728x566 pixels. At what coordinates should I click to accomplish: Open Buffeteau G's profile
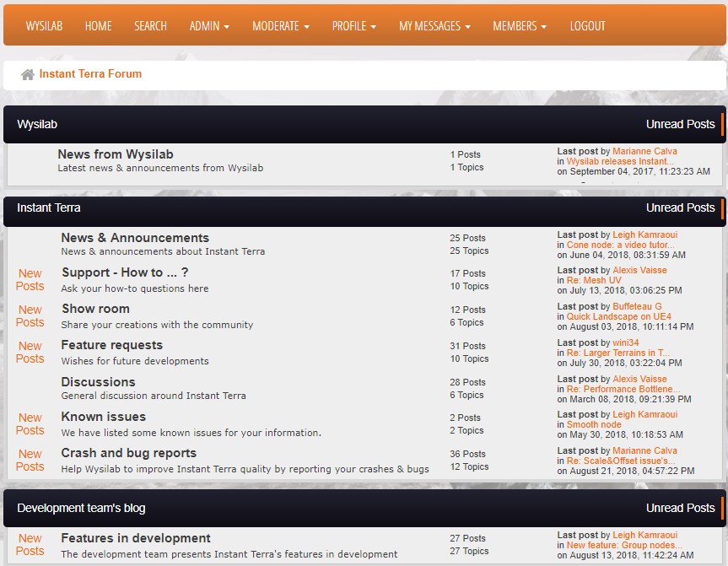(x=637, y=306)
